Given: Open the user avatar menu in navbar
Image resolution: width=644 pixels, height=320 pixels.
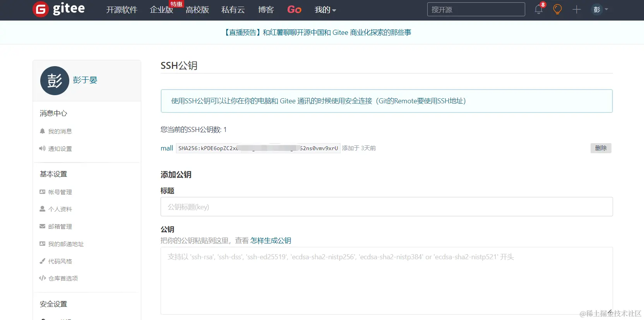Looking at the screenshot, I should pos(599,9).
